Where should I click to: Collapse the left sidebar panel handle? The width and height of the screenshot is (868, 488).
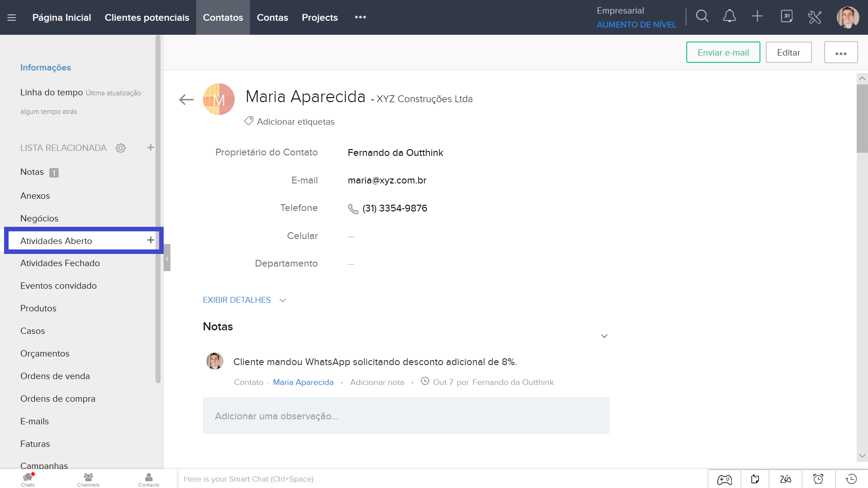click(x=167, y=258)
